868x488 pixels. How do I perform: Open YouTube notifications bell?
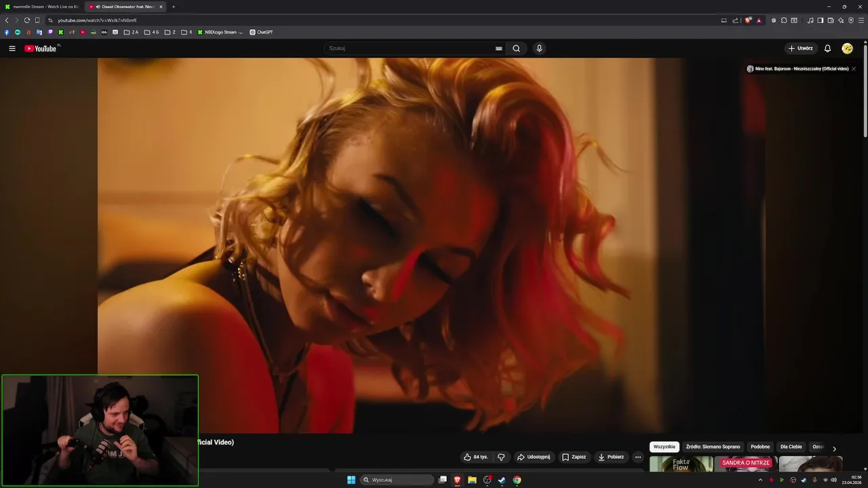click(x=827, y=48)
